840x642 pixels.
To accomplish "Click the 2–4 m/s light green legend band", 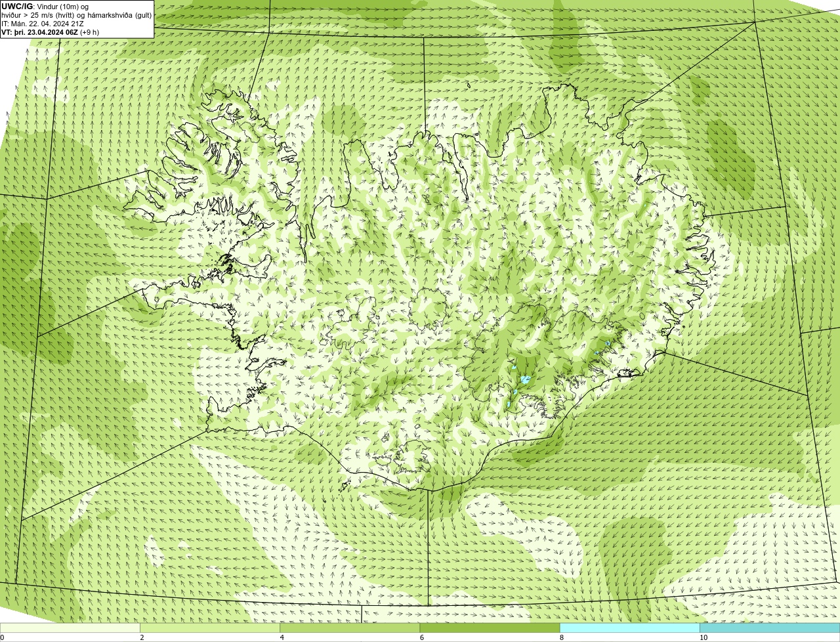I will pos(210,628).
